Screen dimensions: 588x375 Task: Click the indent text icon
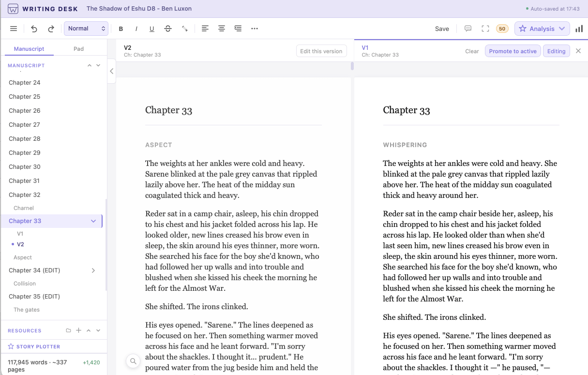click(x=238, y=29)
